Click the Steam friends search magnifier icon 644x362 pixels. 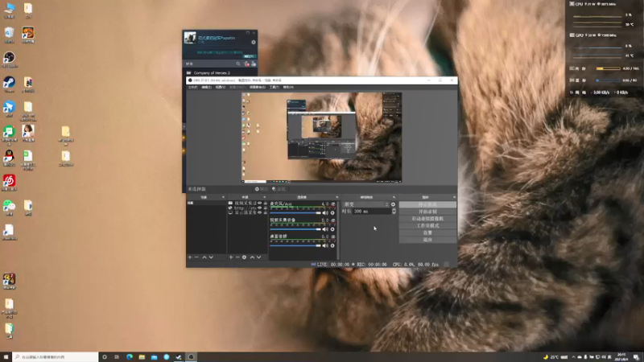238,64
